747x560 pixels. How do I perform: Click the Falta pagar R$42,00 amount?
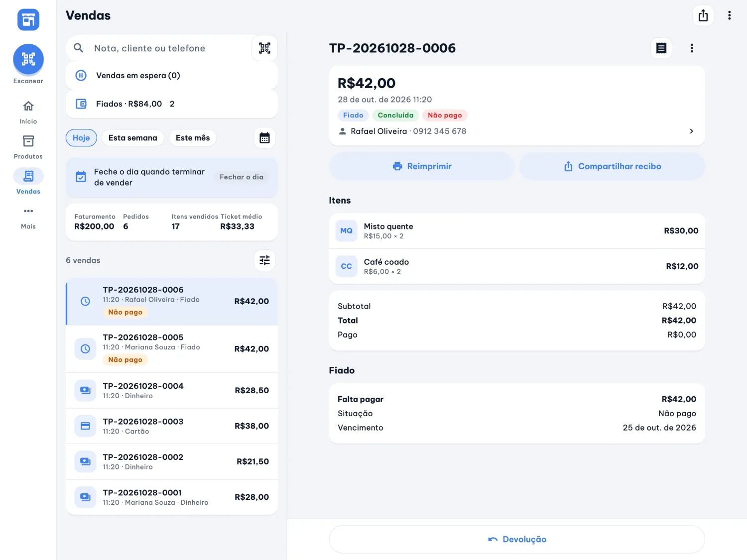679,399
